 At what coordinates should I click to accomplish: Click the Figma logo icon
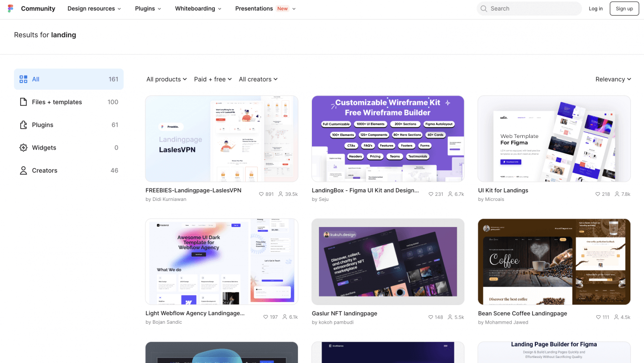click(x=11, y=9)
